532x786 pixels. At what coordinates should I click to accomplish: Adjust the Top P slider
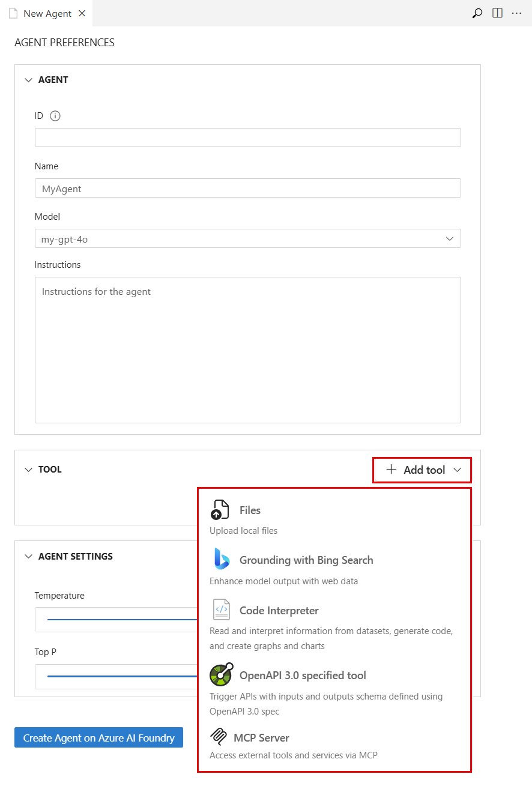point(122,676)
